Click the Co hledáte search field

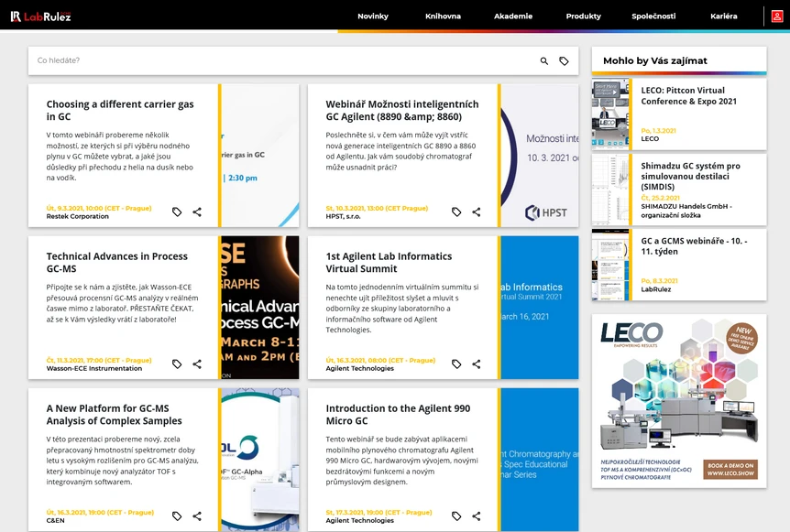275,59
